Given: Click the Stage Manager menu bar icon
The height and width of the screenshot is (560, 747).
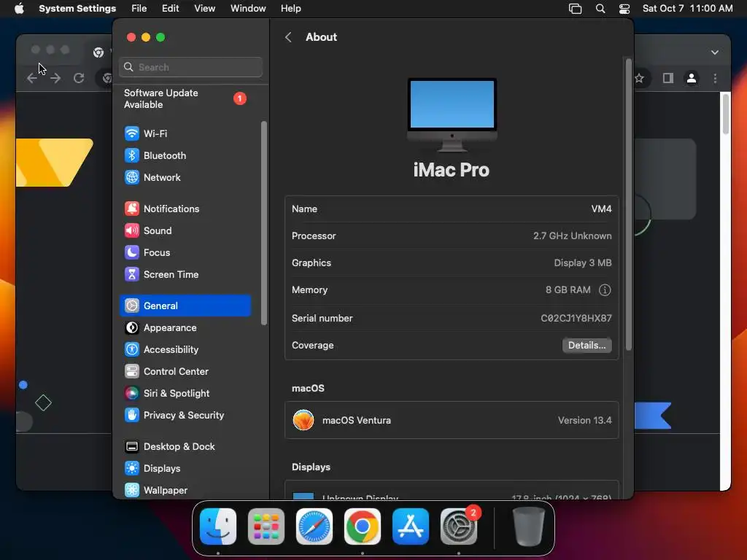Looking at the screenshot, I should coord(575,9).
